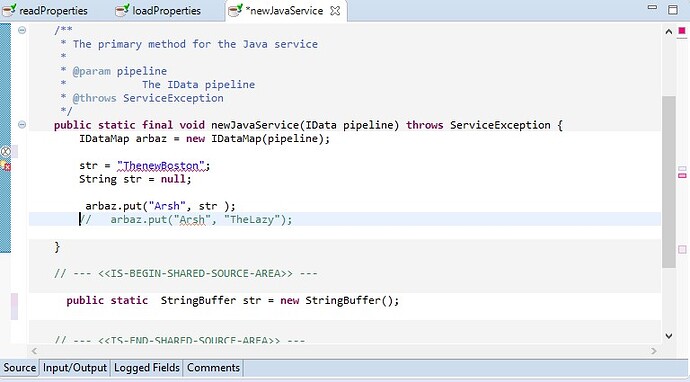690x382 pixels.
Task: Maximize the editor pane
Action: click(x=673, y=10)
